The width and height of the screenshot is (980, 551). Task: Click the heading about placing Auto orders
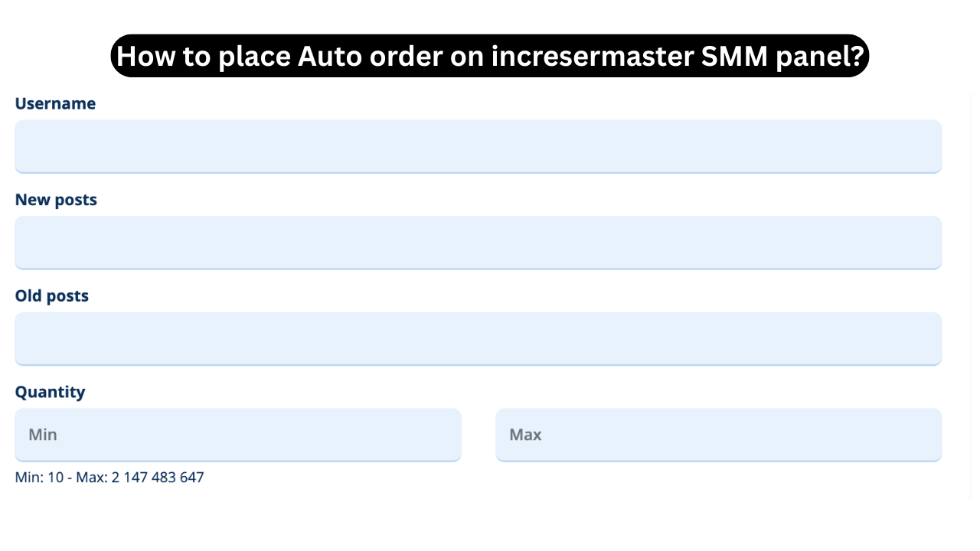pos(490,55)
